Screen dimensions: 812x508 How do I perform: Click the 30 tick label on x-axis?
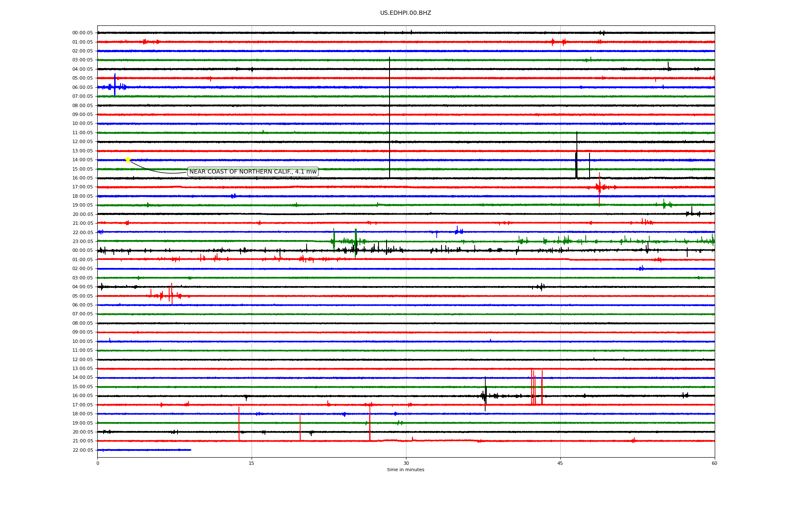[x=406, y=463]
